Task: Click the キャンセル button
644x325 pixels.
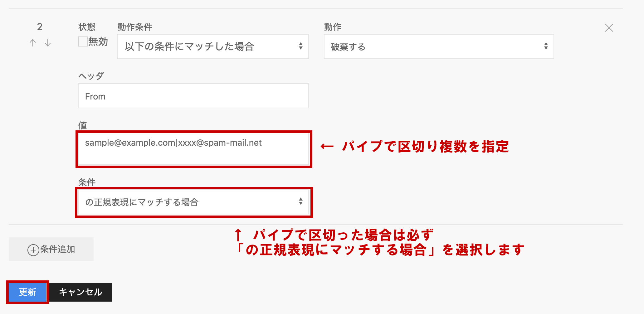Action: pyautogui.click(x=80, y=292)
